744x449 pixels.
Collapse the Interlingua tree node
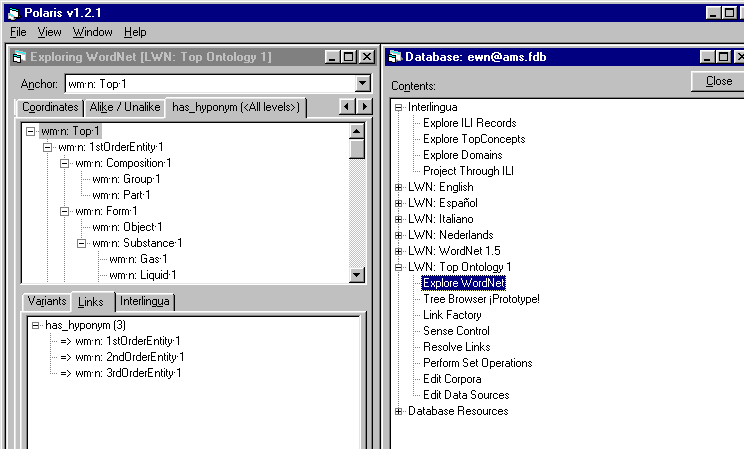(x=399, y=107)
